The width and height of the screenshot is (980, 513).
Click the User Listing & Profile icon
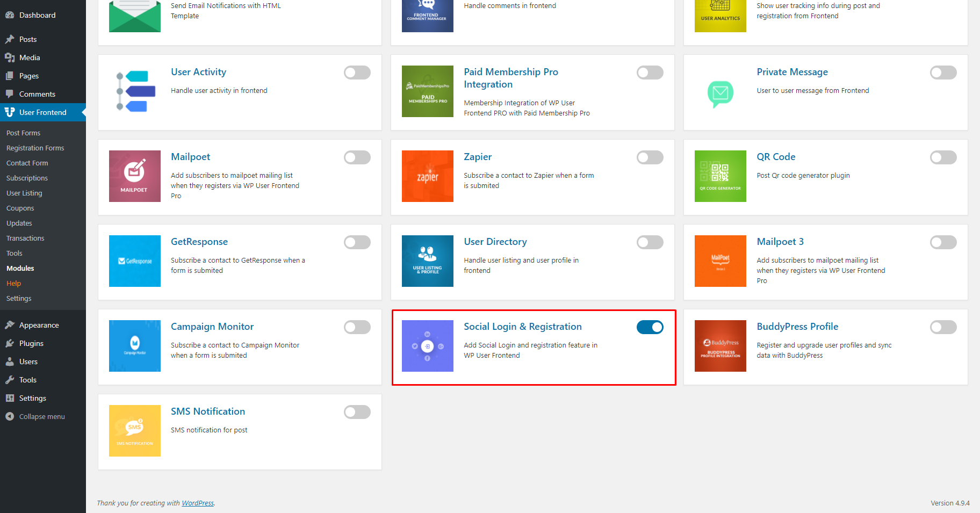click(x=428, y=261)
